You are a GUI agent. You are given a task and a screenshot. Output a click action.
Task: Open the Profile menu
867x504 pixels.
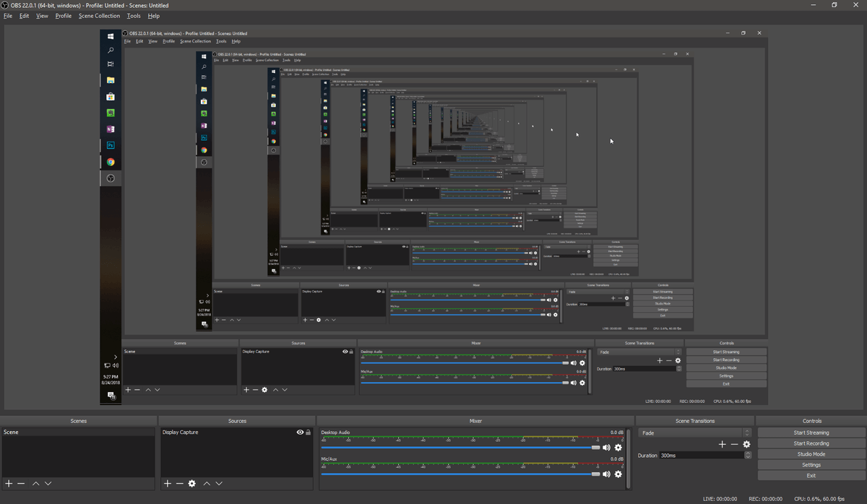point(64,16)
